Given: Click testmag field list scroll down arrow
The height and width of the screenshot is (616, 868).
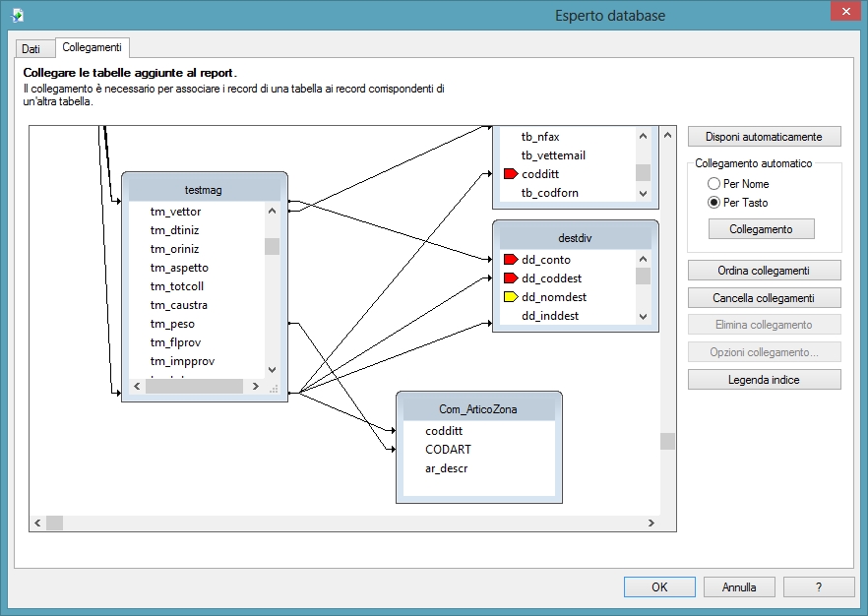Looking at the screenshot, I should [272, 370].
